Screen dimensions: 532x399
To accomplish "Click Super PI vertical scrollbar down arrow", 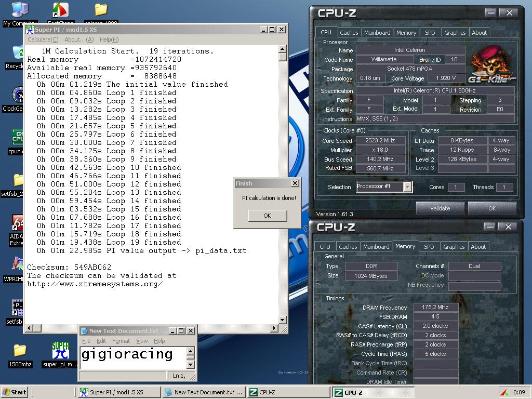I will (x=282, y=320).
